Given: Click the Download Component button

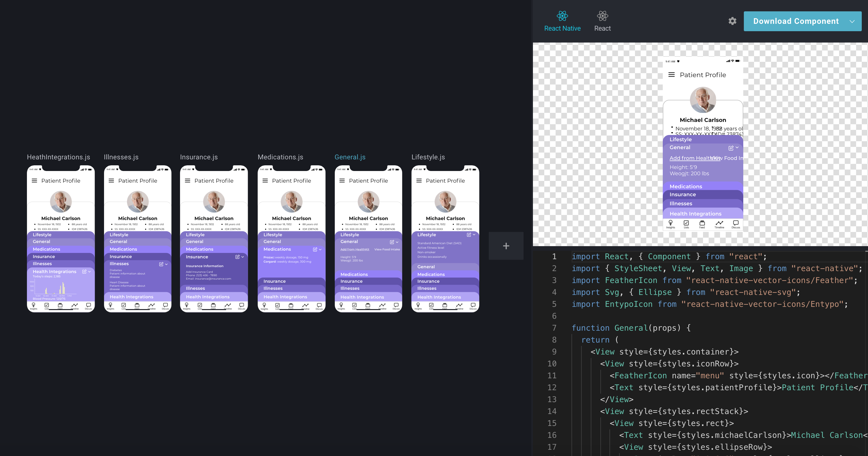Looking at the screenshot, I should tap(795, 22).
